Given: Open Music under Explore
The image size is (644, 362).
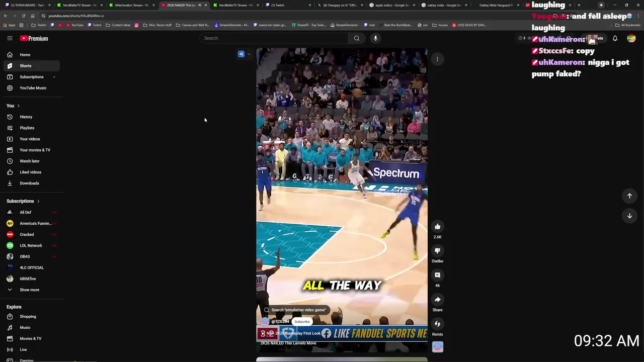Looking at the screenshot, I should click(x=32, y=327).
